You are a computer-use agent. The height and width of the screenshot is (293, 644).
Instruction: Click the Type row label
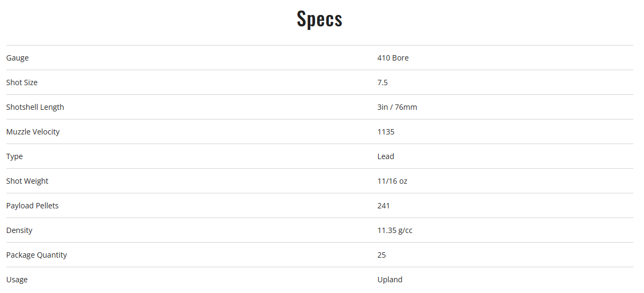pyautogui.click(x=14, y=156)
